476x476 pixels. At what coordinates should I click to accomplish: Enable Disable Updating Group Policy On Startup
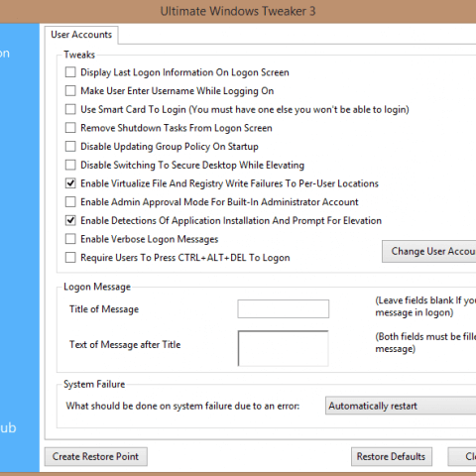click(x=70, y=146)
